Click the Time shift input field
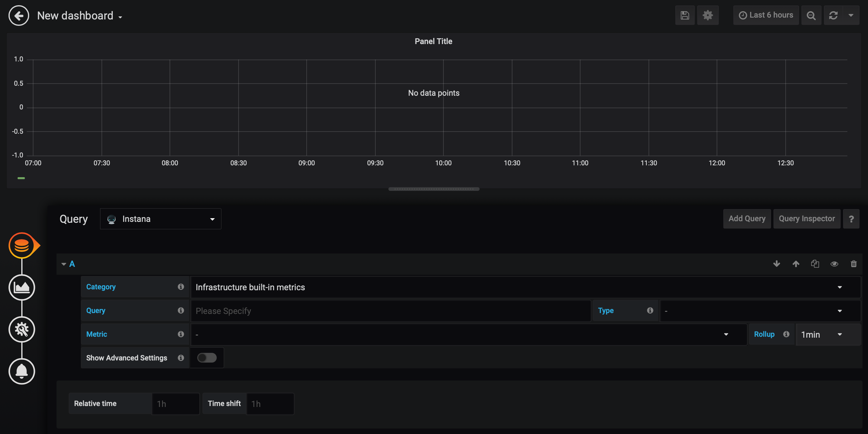 [x=270, y=404]
